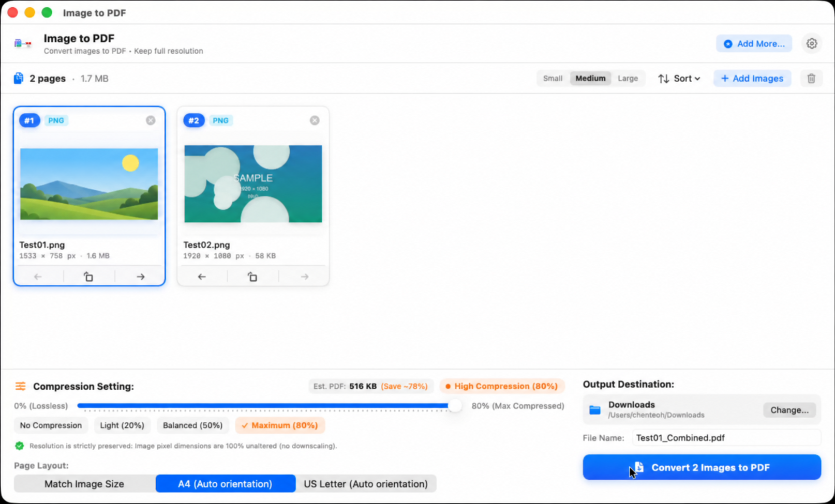
Task: Set page layout to US Letter (Auto orientation)
Action: [x=366, y=484]
